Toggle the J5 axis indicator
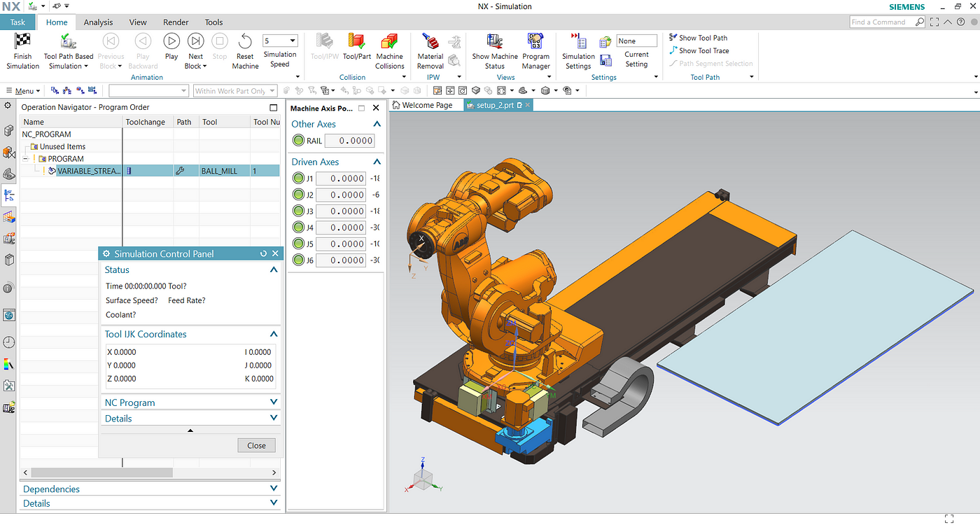The width and height of the screenshot is (980, 525). pyautogui.click(x=298, y=244)
